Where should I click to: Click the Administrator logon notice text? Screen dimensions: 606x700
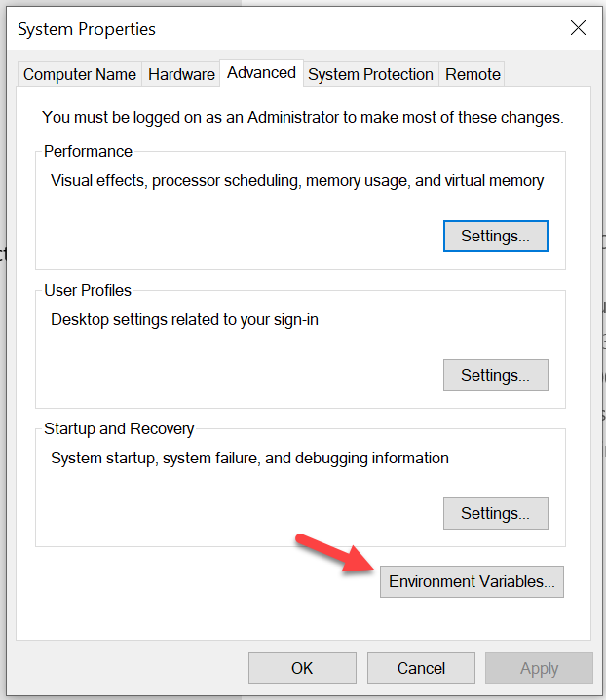[302, 118]
